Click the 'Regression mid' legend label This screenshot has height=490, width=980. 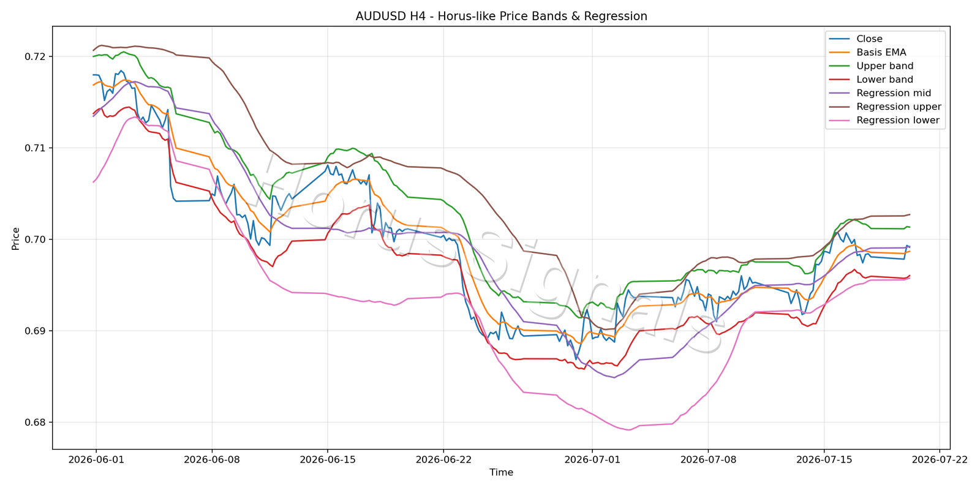(894, 93)
